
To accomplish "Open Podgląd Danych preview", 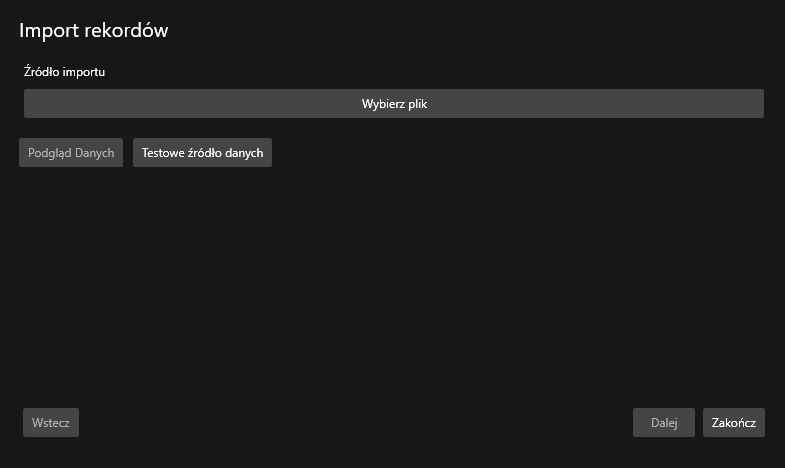I will (x=71, y=153).
